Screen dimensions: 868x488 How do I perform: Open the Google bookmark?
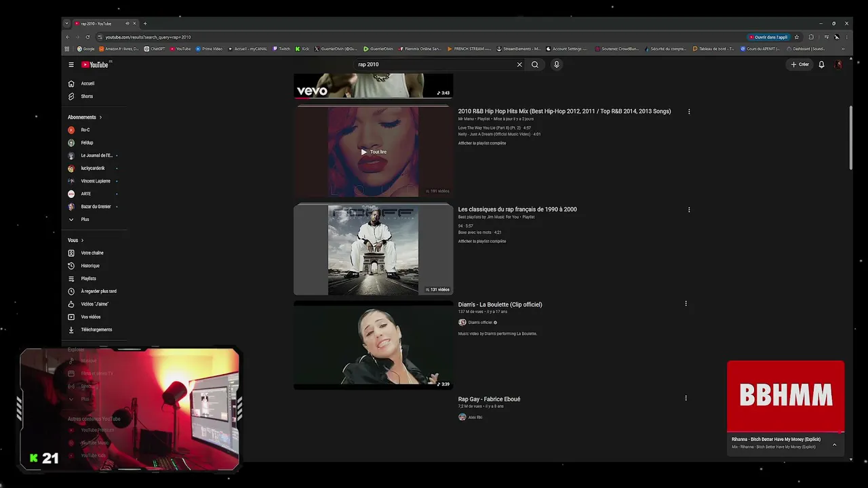(x=86, y=49)
